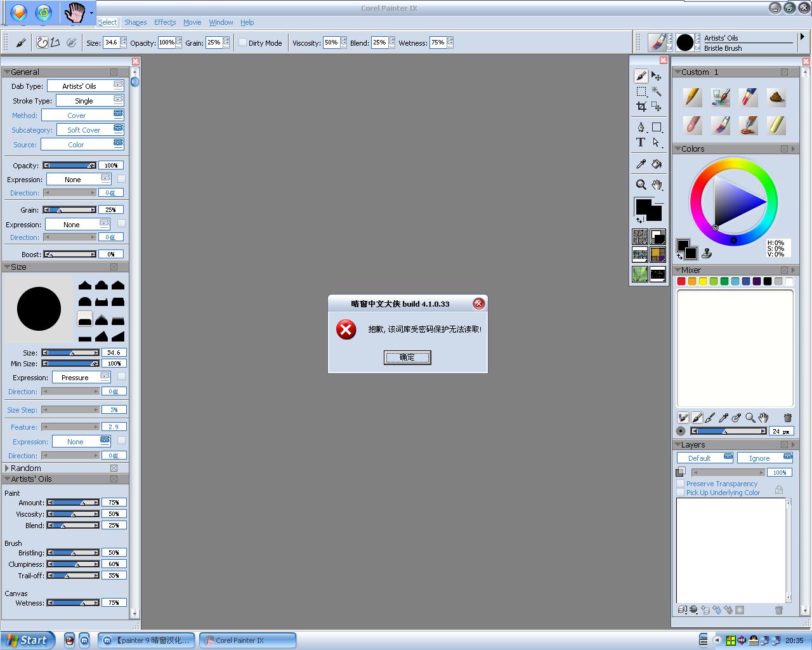This screenshot has height=650, width=812.
Task: Select the Layer Adjuster tool
Action: (657, 76)
